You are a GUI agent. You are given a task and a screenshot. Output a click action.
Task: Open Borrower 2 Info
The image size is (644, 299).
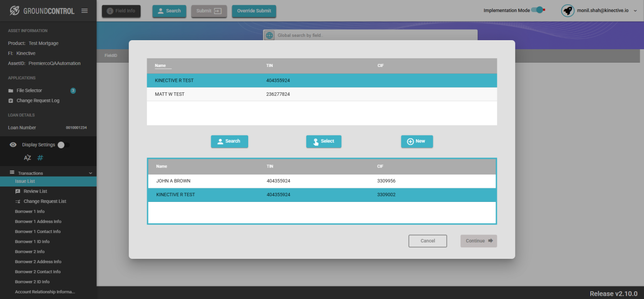point(30,252)
